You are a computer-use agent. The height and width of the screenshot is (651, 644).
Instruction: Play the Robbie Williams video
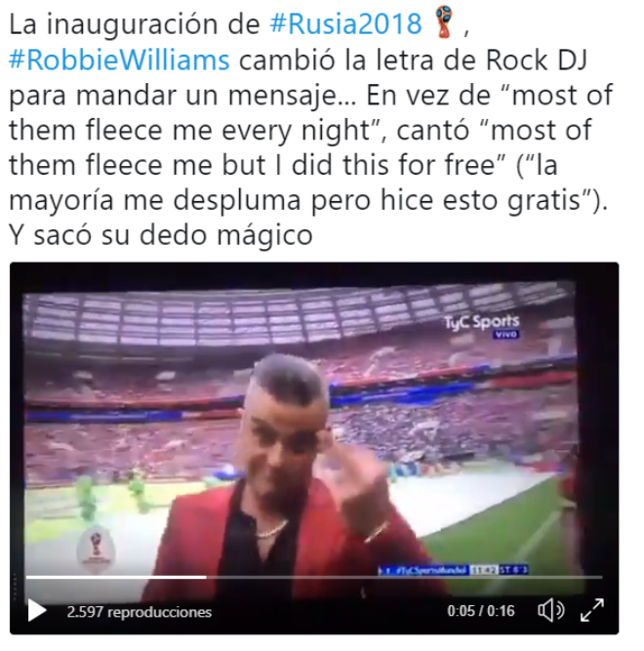point(36,611)
